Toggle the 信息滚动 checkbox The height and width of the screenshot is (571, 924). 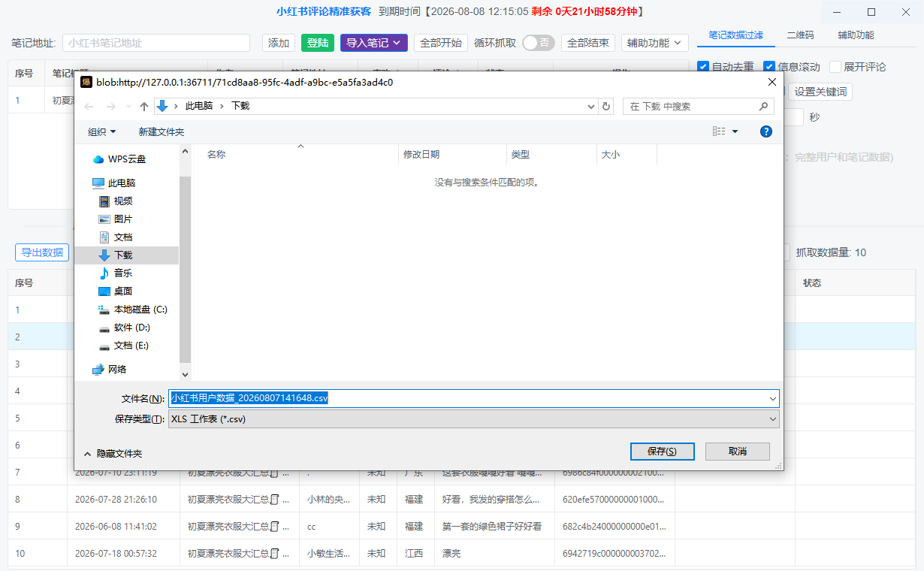pos(769,67)
